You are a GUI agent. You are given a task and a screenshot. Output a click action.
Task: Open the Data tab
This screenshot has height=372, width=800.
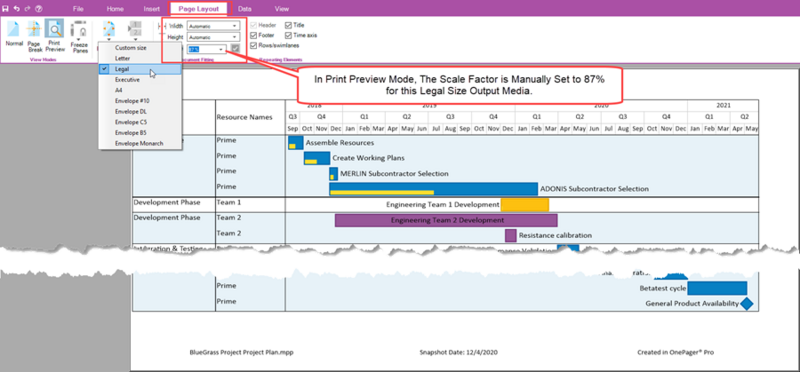click(244, 9)
